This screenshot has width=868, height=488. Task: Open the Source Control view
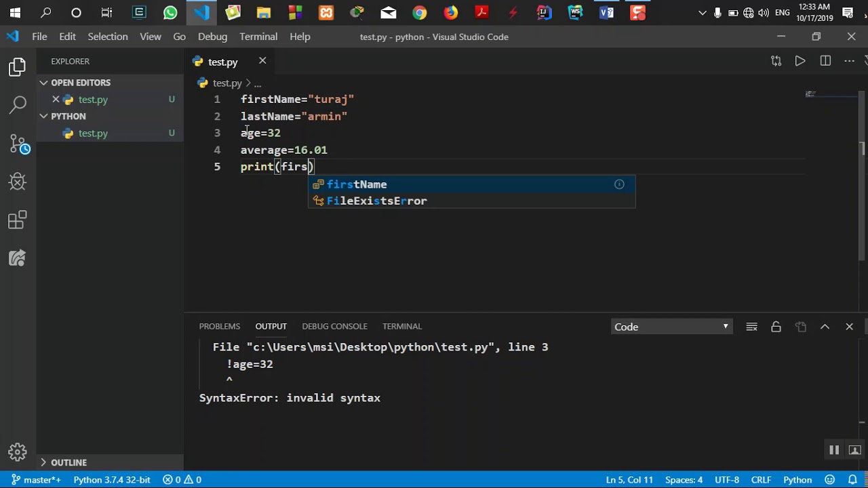19,144
